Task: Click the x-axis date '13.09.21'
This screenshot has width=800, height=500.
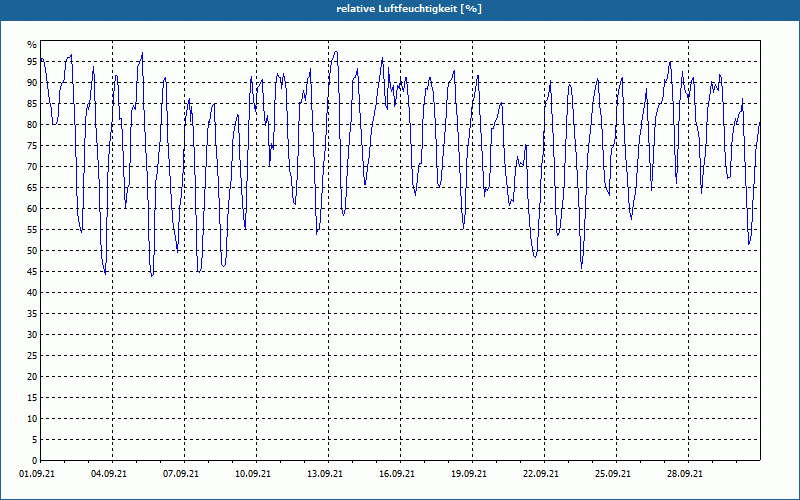Action: [x=324, y=474]
